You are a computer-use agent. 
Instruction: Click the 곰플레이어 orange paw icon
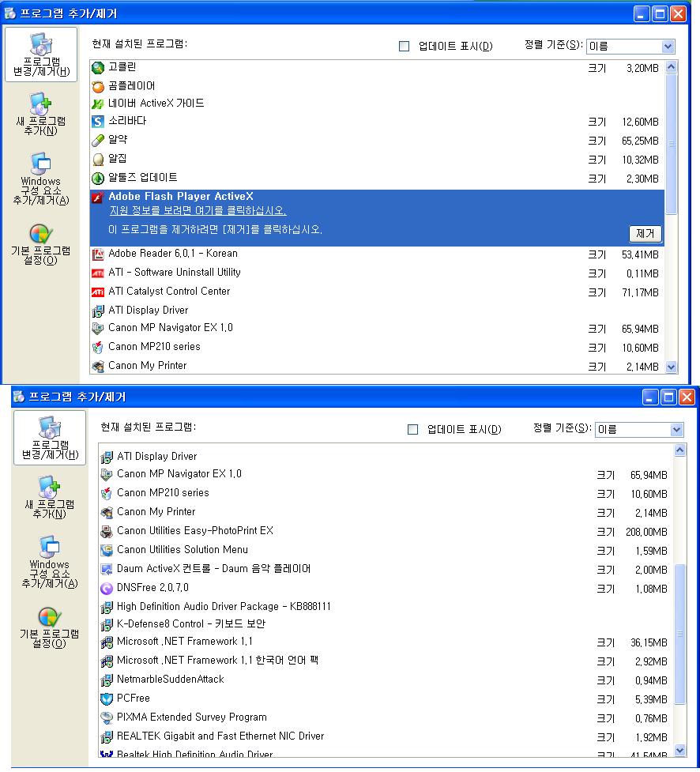click(x=98, y=87)
